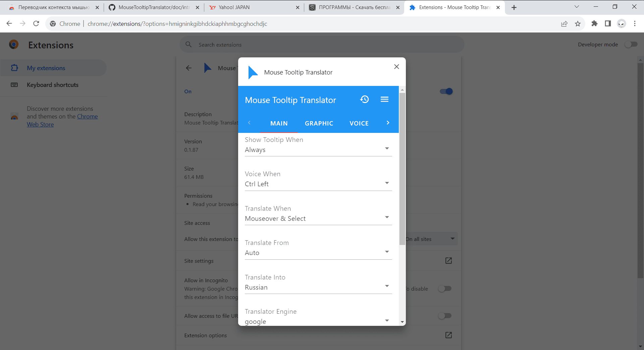The height and width of the screenshot is (350, 644).
Task: Open the hamburger menu in popup
Action: click(384, 99)
